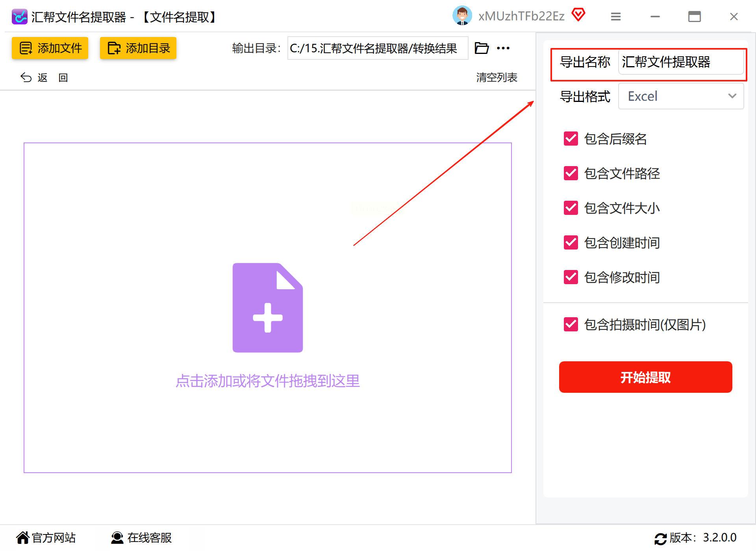
Task: Click the back arrow icon labeled 返回
Action: [x=26, y=78]
